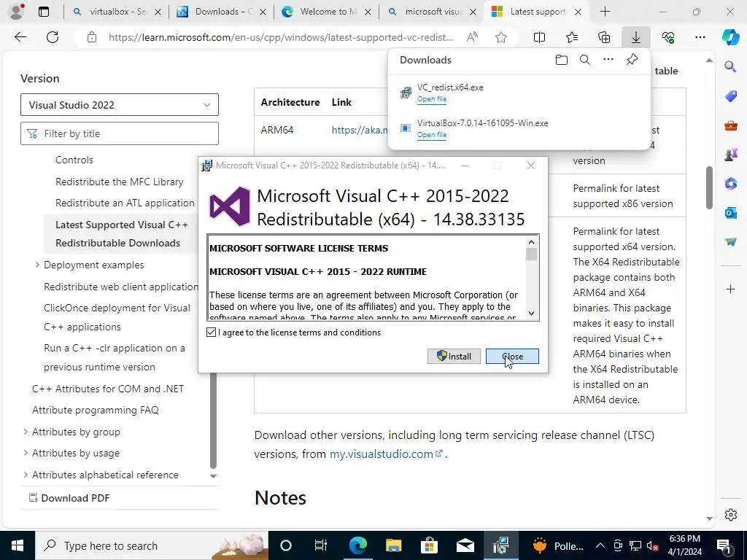
Task: Open Microsoft Store from taskbar
Action: (429, 545)
